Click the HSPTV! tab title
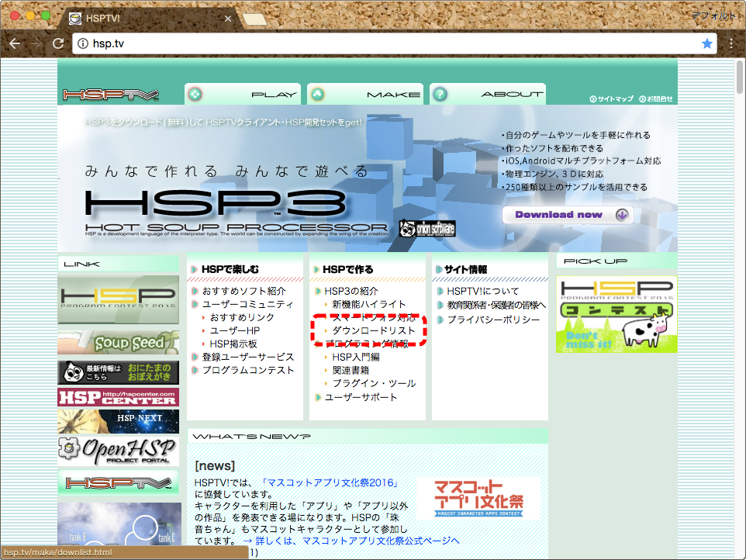746x560 pixels. pos(103,19)
